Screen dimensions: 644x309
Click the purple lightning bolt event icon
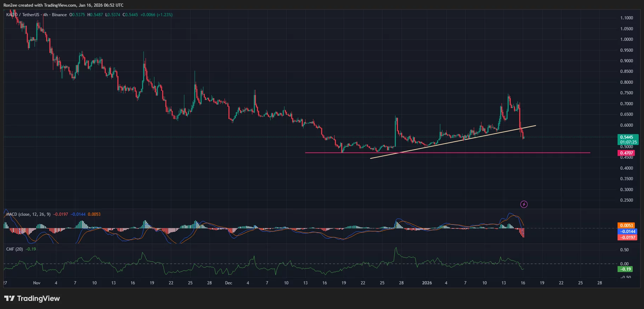524,204
